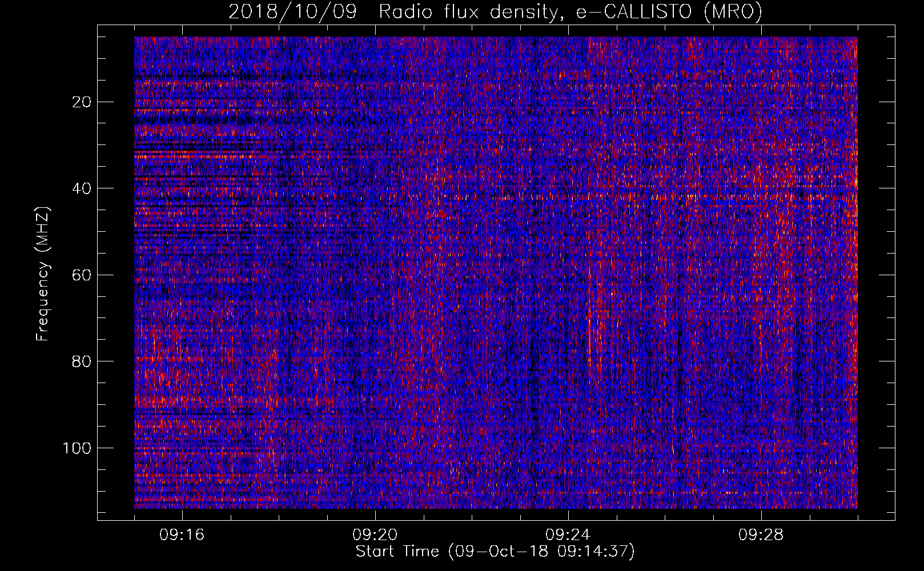This screenshot has height=571, width=924.
Task: Select the 'Frequency (MHZ)' y-axis label
Action: (43, 274)
